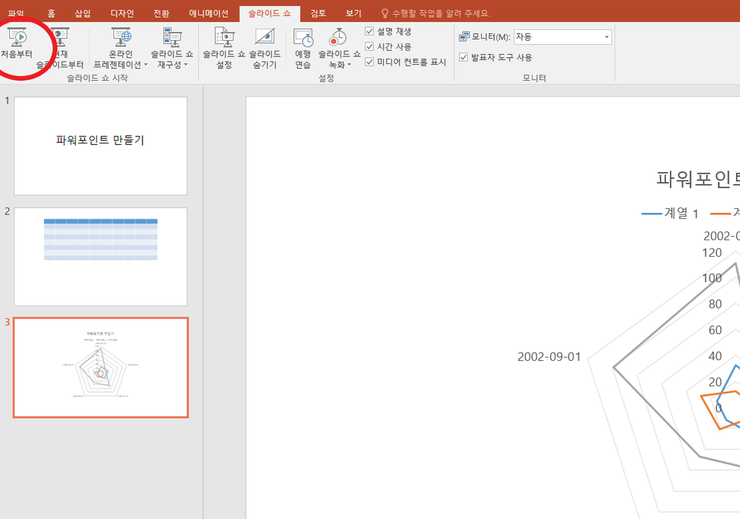Disable 발표자 도구 사용 checkbox
The width and height of the screenshot is (740, 519).
(463, 57)
